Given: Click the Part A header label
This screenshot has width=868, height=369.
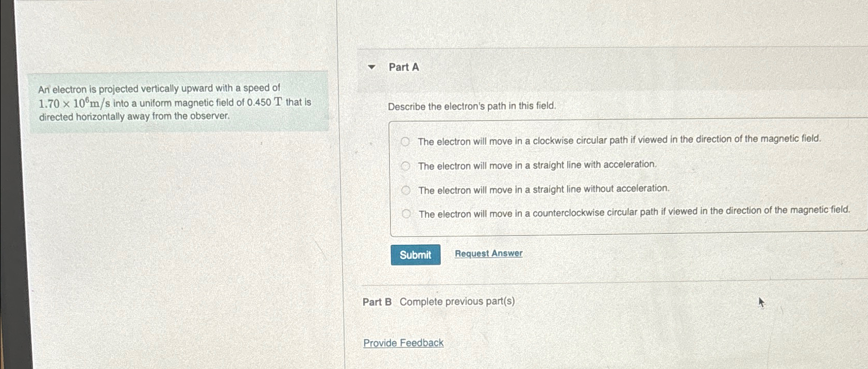Looking at the screenshot, I should click(x=405, y=68).
